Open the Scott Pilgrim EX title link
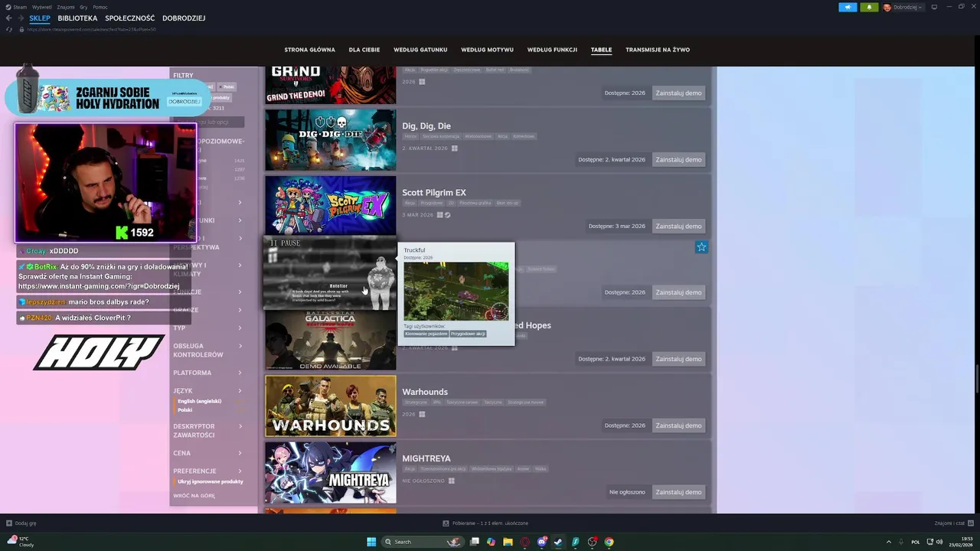 click(434, 193)
